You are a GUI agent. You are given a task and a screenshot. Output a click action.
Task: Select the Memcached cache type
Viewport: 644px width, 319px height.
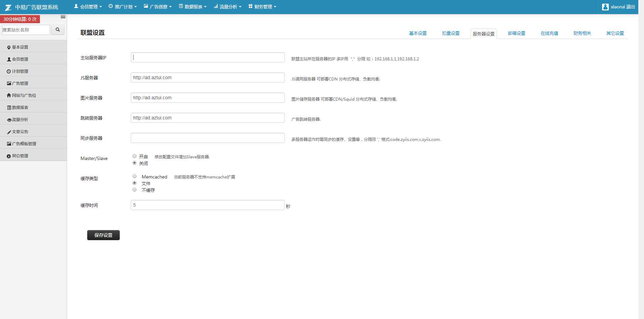click(135, 176)
